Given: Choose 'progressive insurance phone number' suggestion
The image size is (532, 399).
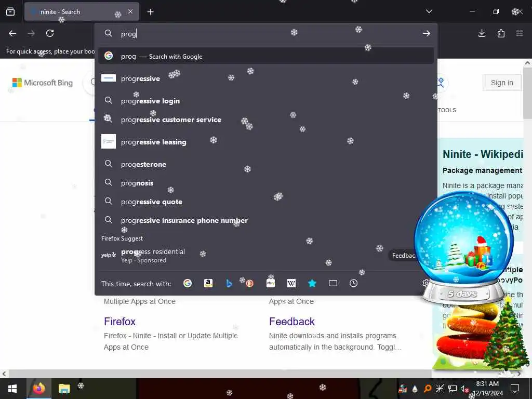Looking at the screenshot, I should coord(266,220).
